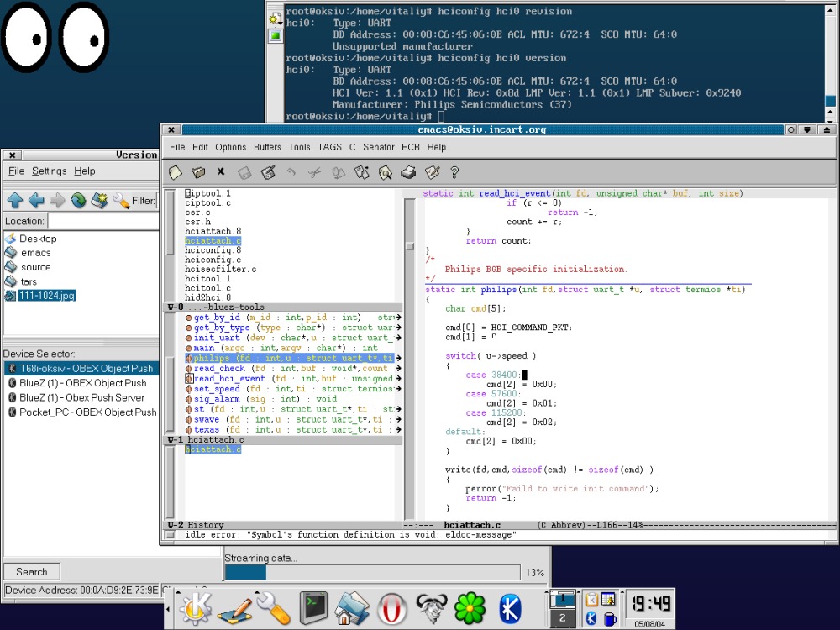Click the printer icon in Emacs toolbar
The height and width of the screenshot is (630, 840).
click(408, 172)
